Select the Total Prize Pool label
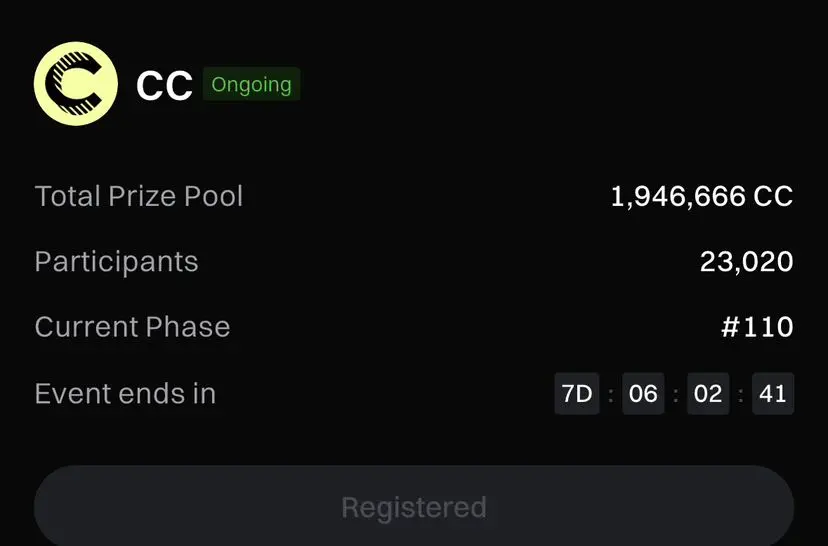 139,196
